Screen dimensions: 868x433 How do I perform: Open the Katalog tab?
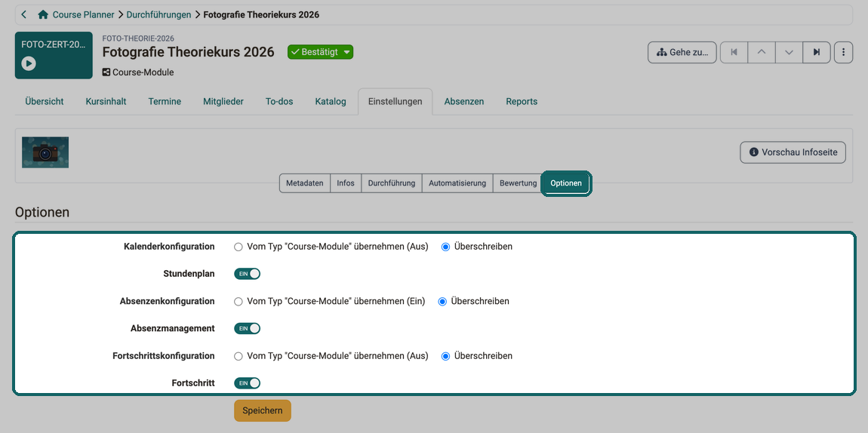click(x=331, y=102)
